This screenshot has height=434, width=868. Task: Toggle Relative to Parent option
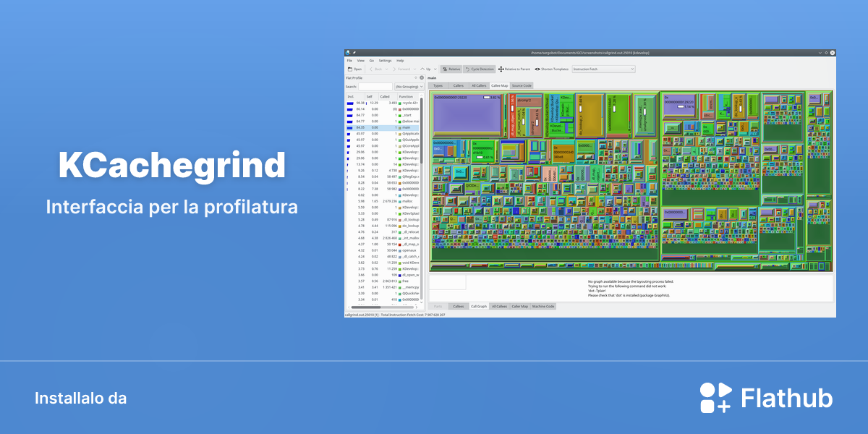pyautogui.click(x=514, y=69)
